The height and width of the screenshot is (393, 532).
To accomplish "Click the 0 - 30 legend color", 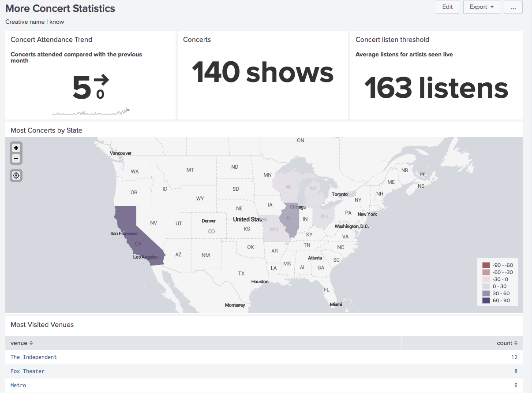I will [486, 286].
